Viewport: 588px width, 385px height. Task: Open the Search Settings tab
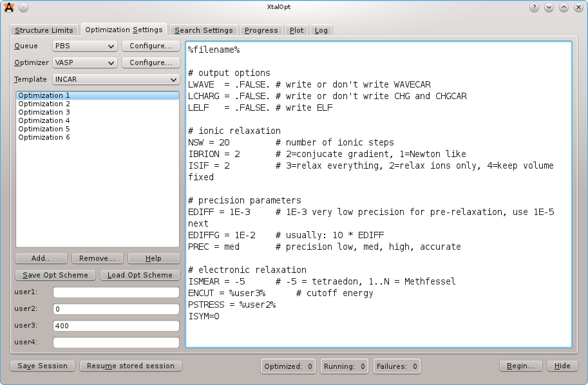pyautogui.click(x=204, y=30)
